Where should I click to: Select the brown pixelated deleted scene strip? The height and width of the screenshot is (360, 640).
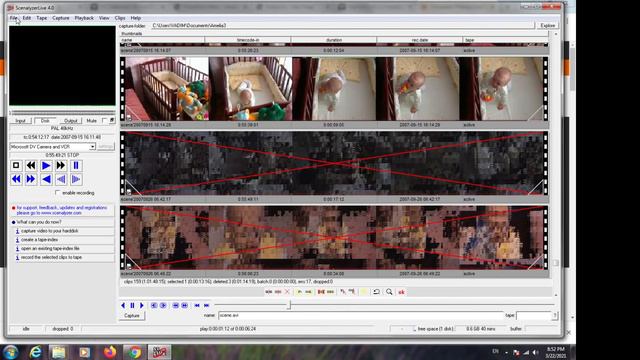click(334, 238)
